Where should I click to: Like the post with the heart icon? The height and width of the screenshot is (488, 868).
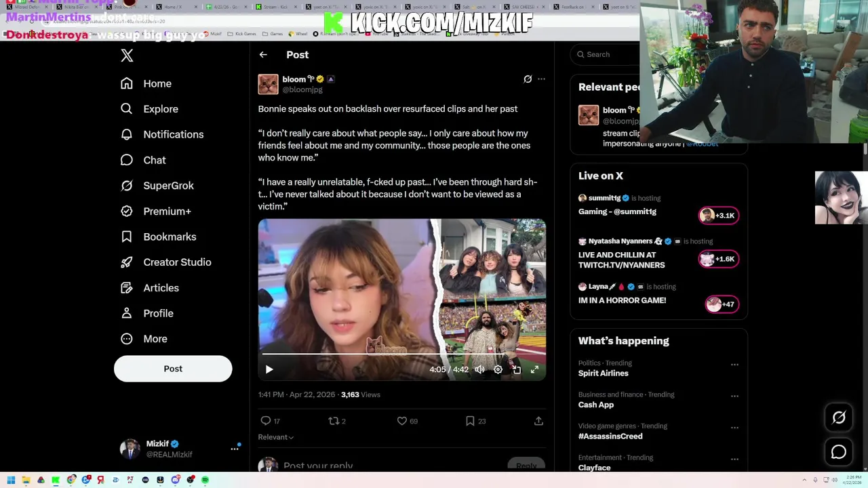402,421
